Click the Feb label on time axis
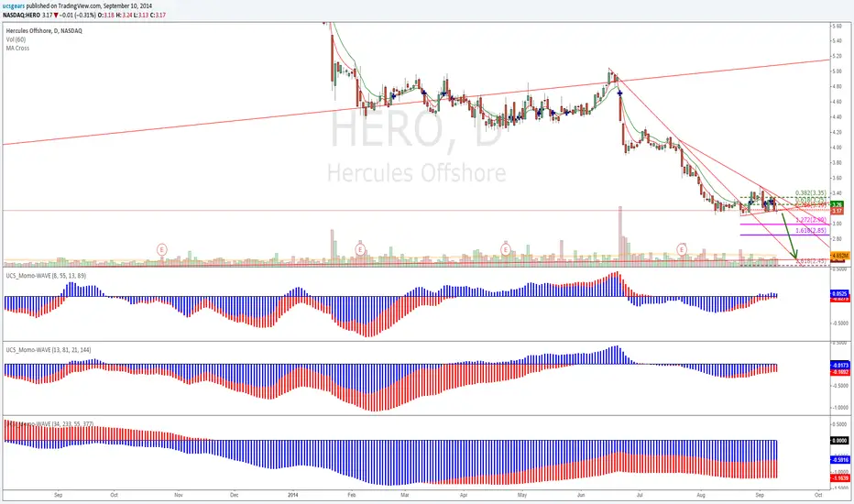854x504 pixels. coord(351,495)
